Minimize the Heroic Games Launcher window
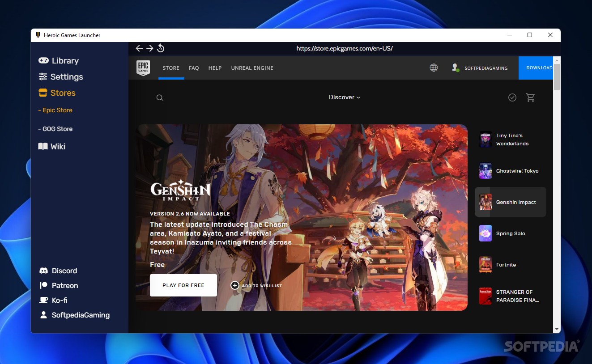The image size is (592, 364). pos(510,35)
